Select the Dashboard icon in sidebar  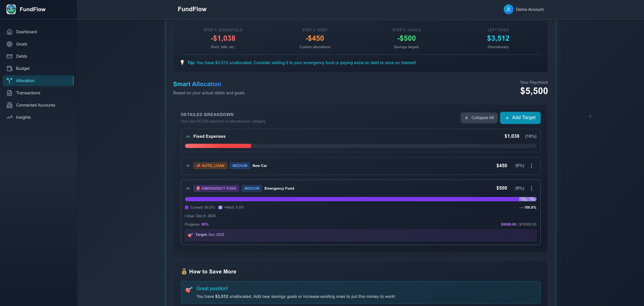pos(9,32)
